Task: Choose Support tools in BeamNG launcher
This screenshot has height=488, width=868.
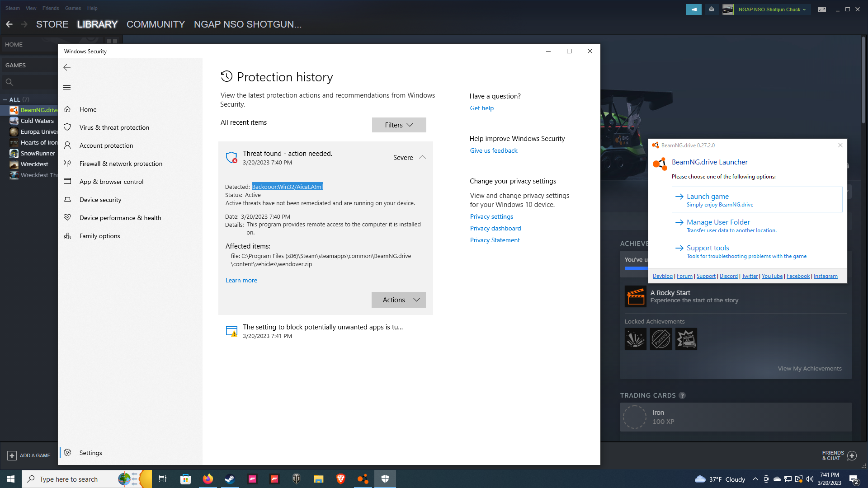Action: click(x=757, y=251)
